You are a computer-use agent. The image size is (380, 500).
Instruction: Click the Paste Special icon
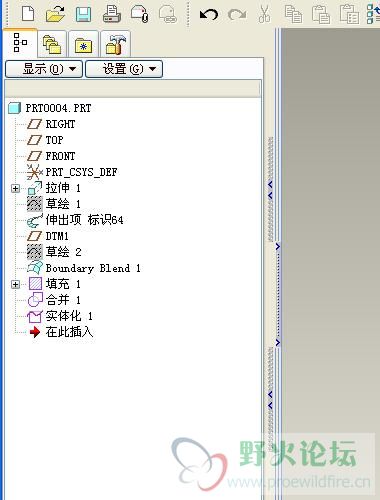[349, 14]
